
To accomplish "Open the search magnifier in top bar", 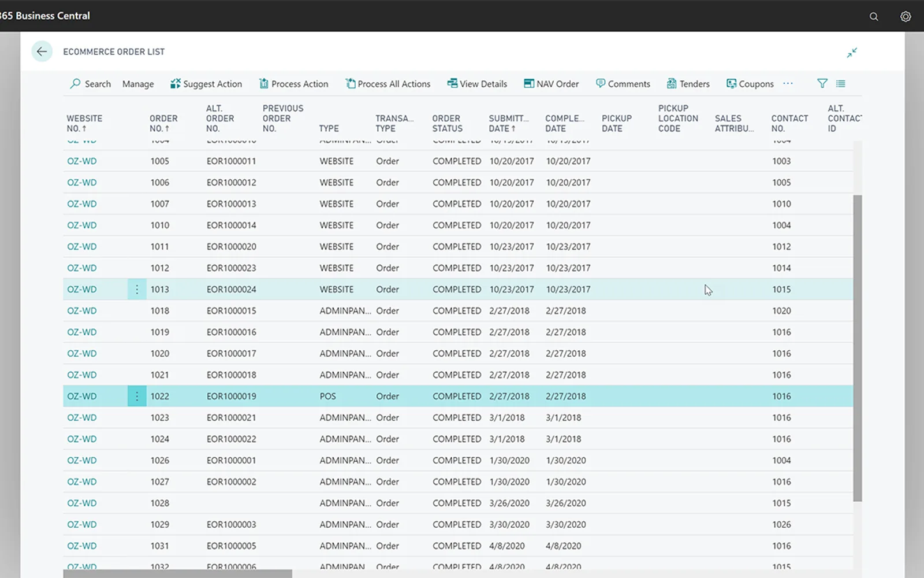I will click(874, 17).
